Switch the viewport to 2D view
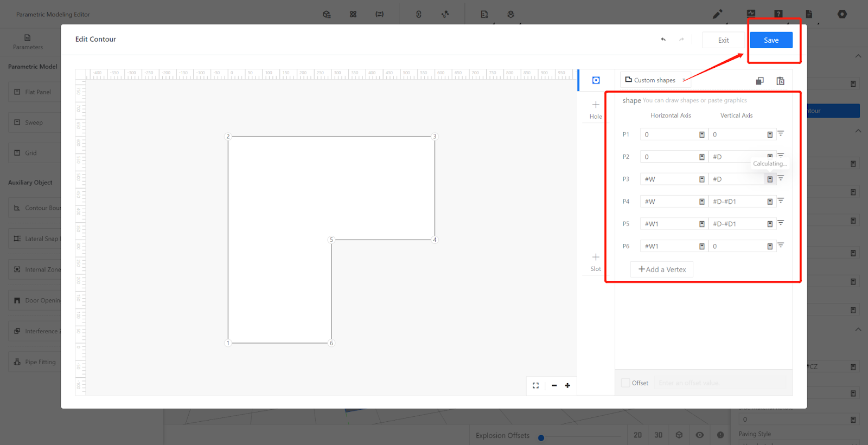Image resolution: width=868 pixels, height=445 pixels. pos(637,435)
